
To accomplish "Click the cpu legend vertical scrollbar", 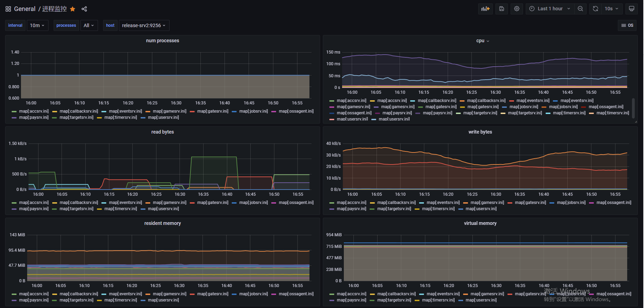I will (x=633, y=109).
